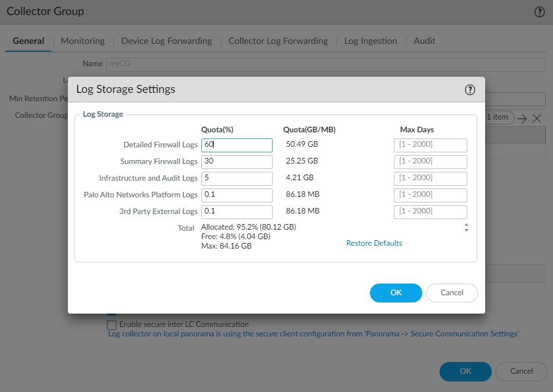Image resolution: width=553 pixels, height=392 pixels.
Task: Select the Audit tab
Action: [424, 41]
